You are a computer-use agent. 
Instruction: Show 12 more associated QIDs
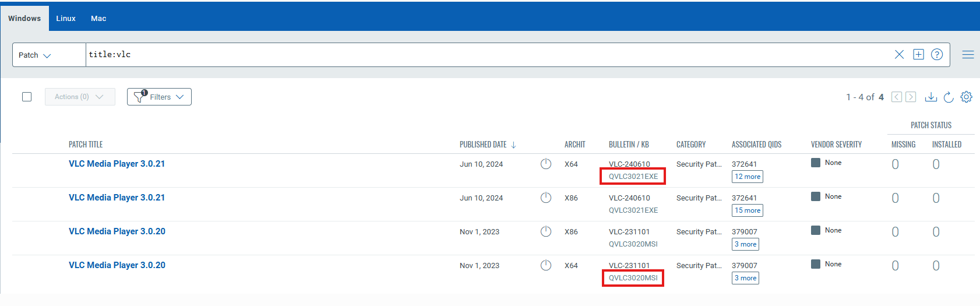pyautogui.click(x=748, y=177)
